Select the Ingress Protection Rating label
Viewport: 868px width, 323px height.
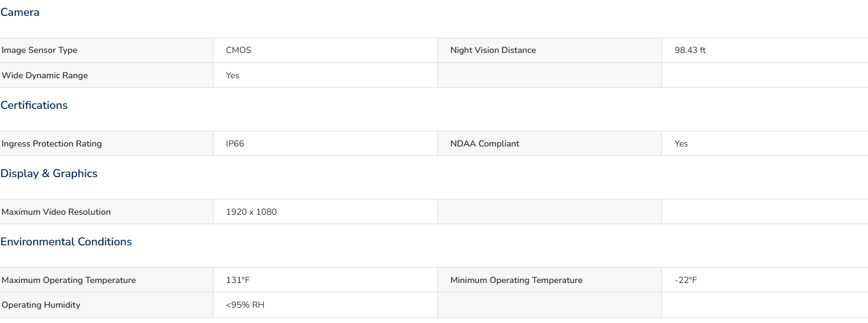pos(52,144)
